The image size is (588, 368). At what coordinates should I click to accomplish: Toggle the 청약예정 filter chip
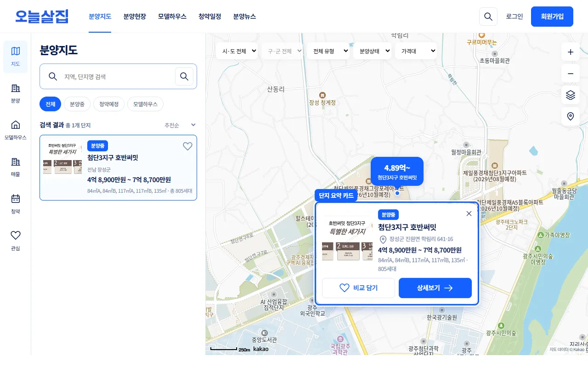pos(109,104)
